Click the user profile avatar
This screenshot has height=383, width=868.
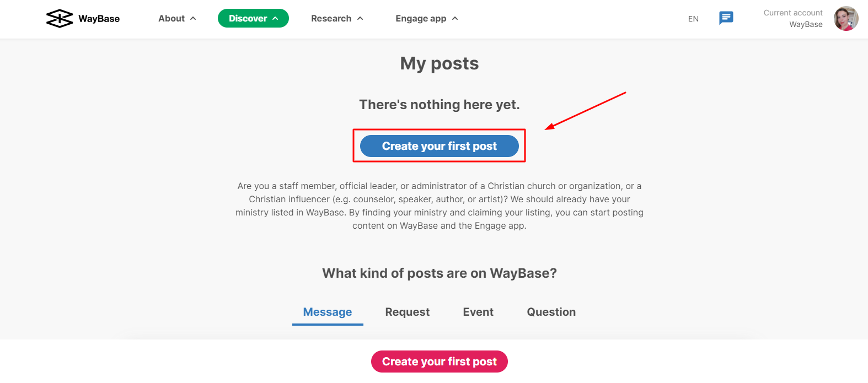click(x=846, y=19)
